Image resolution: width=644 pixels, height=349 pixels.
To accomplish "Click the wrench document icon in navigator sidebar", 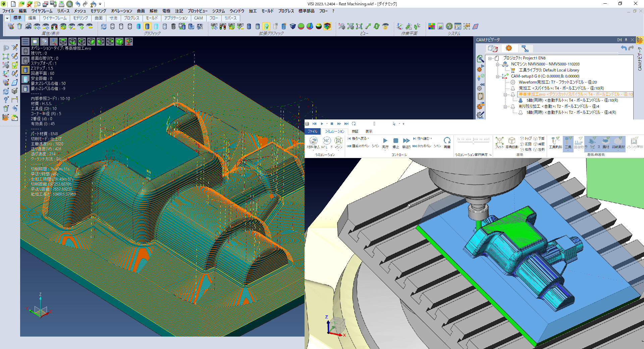I will pyautogui.click(x=480, y=59).
